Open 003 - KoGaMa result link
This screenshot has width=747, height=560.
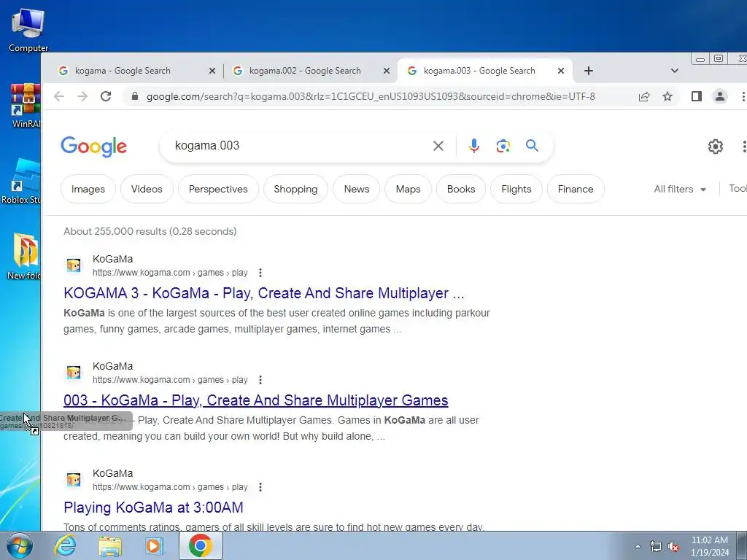coord(256,400)
